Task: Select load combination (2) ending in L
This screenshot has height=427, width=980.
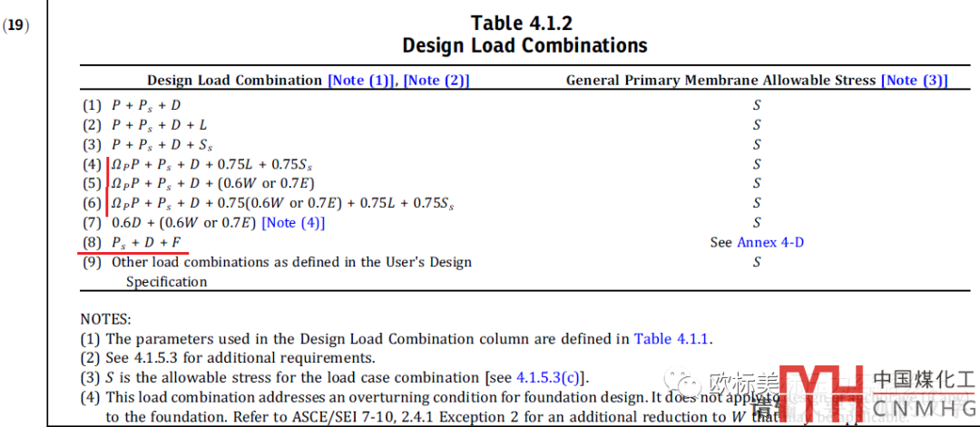Action: coord(159,125)
